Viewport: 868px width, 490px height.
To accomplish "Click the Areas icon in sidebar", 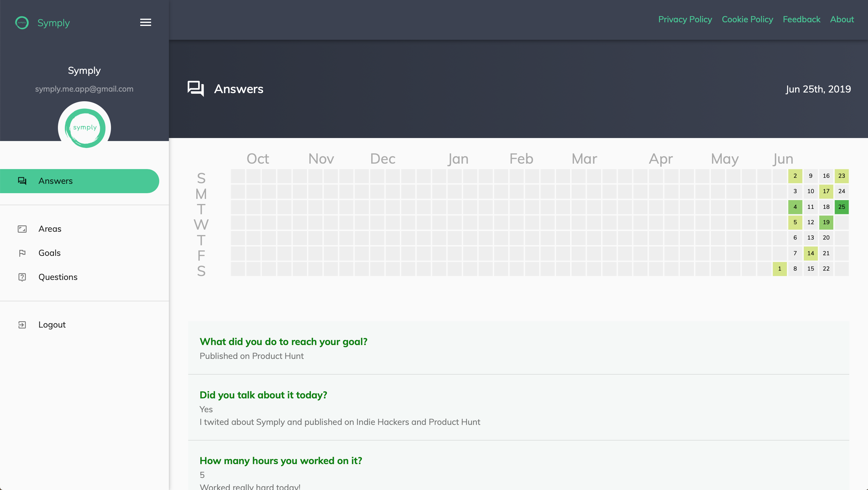I will [x=22, y=229].
